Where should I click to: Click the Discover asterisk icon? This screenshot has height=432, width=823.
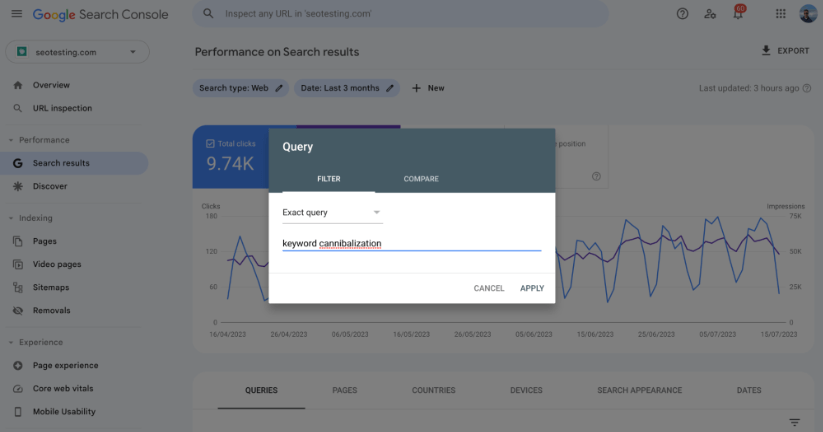click(18, 186)
